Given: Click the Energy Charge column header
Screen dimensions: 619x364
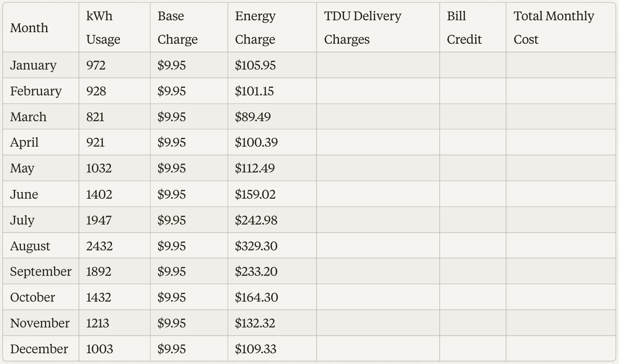Looking at the screenshot, I should [255, 28].
